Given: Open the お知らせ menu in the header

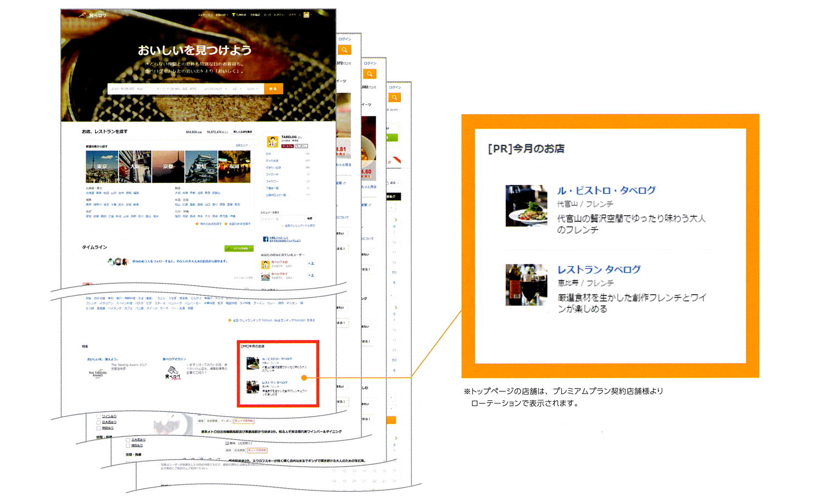Looking at the screenshot, I should 221,15.
